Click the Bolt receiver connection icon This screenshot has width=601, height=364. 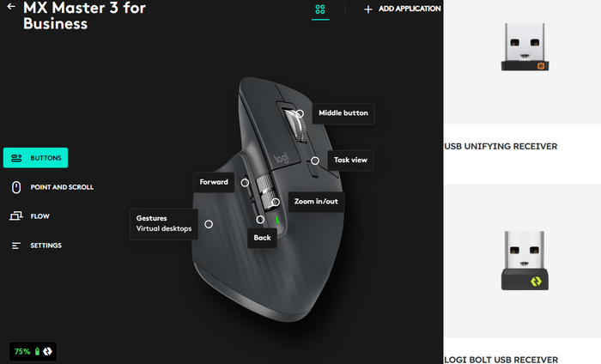(x=47, y=351)
